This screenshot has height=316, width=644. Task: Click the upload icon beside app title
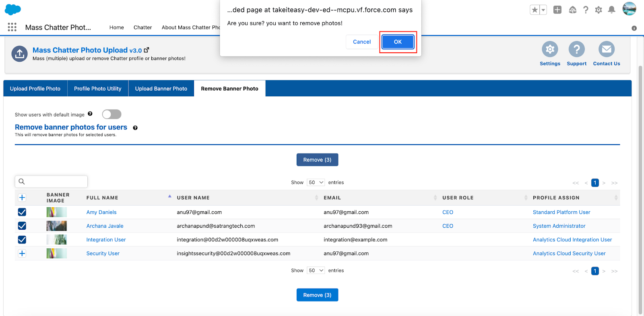(x=19, y=54)
